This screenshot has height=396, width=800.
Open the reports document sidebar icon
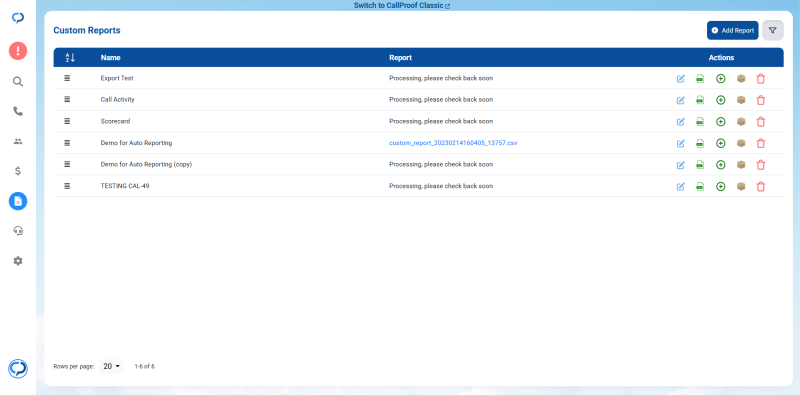(x=18, y=201)
